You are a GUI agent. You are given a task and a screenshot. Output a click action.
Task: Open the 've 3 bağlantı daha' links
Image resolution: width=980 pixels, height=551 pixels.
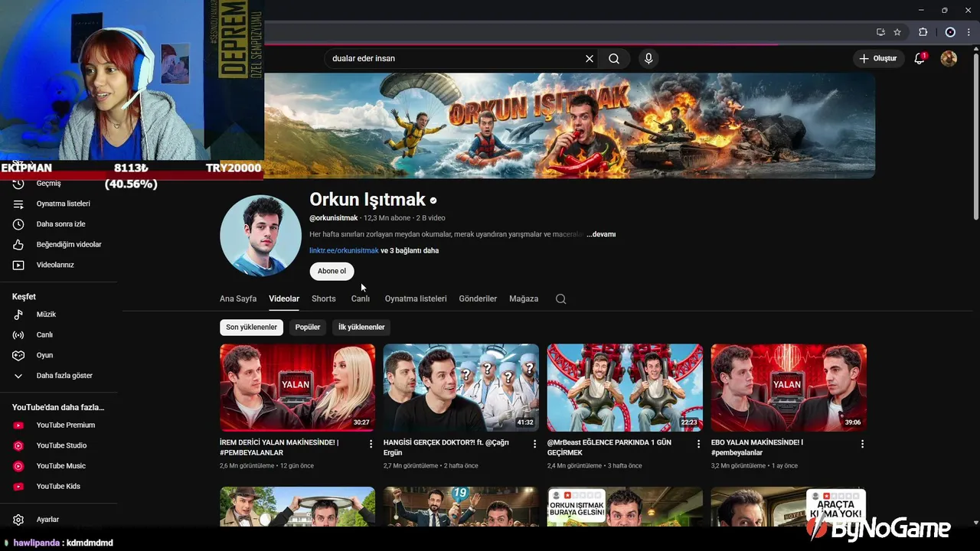[410, 250]
